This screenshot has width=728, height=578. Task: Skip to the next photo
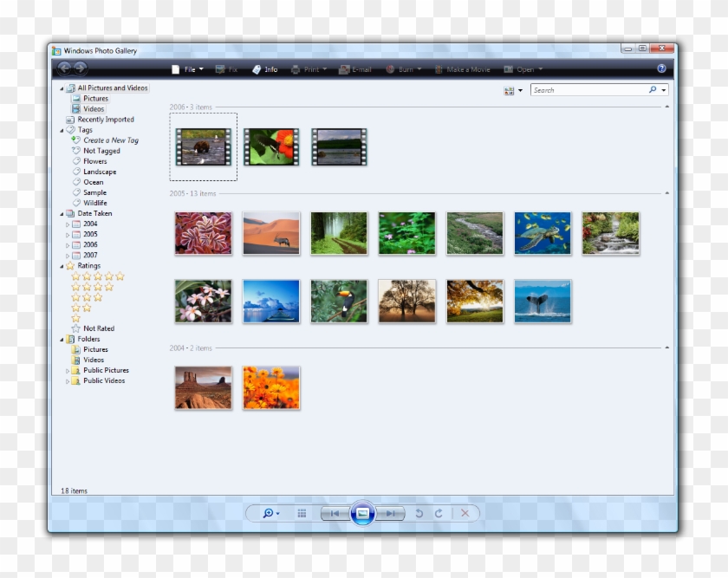(x=392, y=513)
